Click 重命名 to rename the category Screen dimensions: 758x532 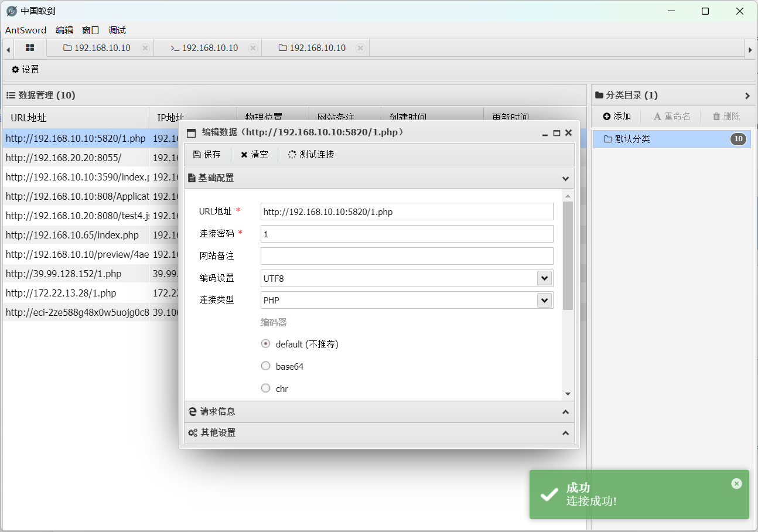[x=672, y=117]
